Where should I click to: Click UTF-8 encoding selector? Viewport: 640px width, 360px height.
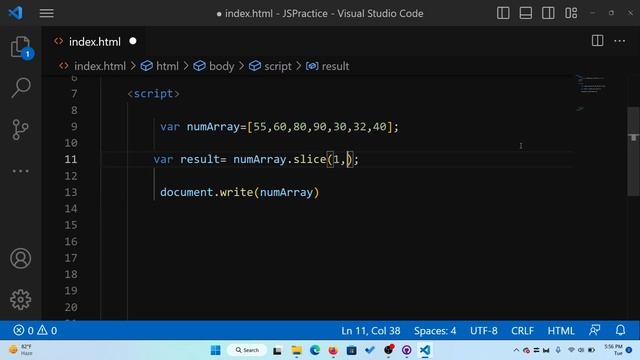tap(484, 331)
